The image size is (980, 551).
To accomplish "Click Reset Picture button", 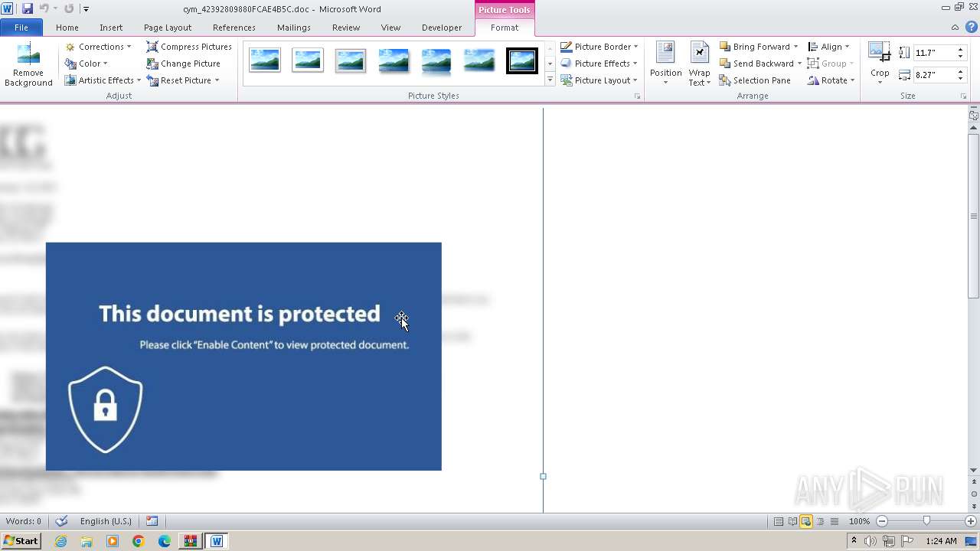I will click(x=179, y=80).
